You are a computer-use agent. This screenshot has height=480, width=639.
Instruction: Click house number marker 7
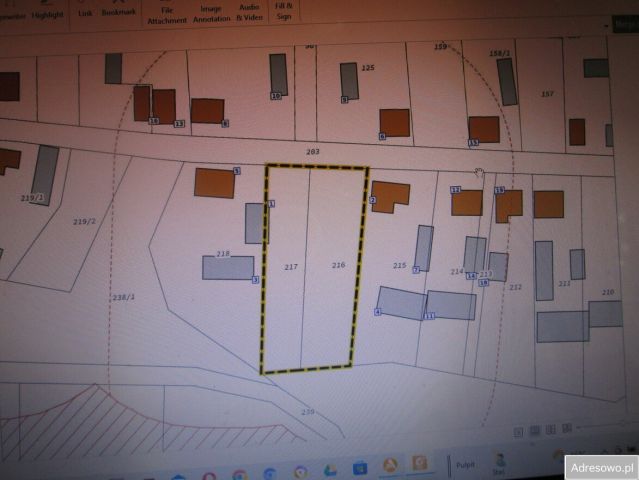[416, 270]
